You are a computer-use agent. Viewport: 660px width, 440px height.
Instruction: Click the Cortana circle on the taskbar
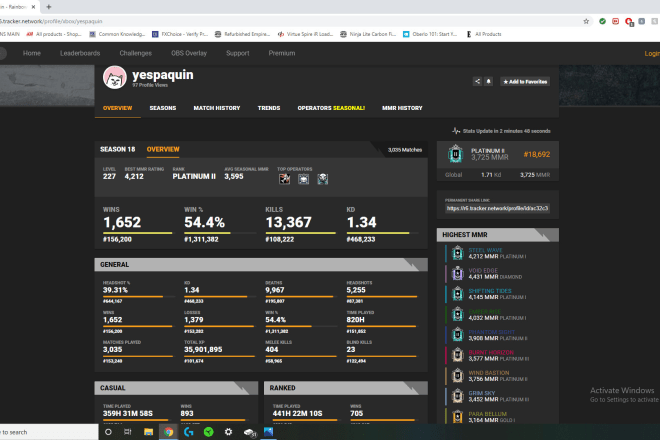coord(108,432)
